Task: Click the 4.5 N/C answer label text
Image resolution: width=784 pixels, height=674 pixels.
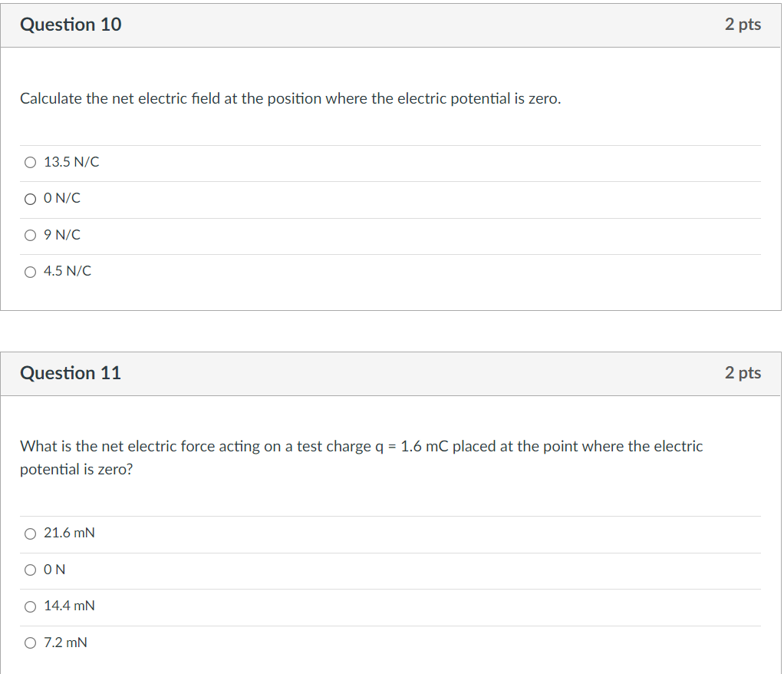Action: 68,271
